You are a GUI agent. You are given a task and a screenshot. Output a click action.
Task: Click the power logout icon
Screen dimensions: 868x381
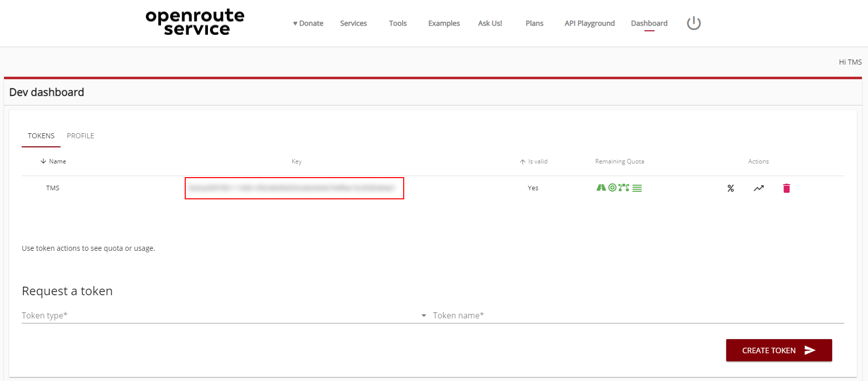click(693, 23)
